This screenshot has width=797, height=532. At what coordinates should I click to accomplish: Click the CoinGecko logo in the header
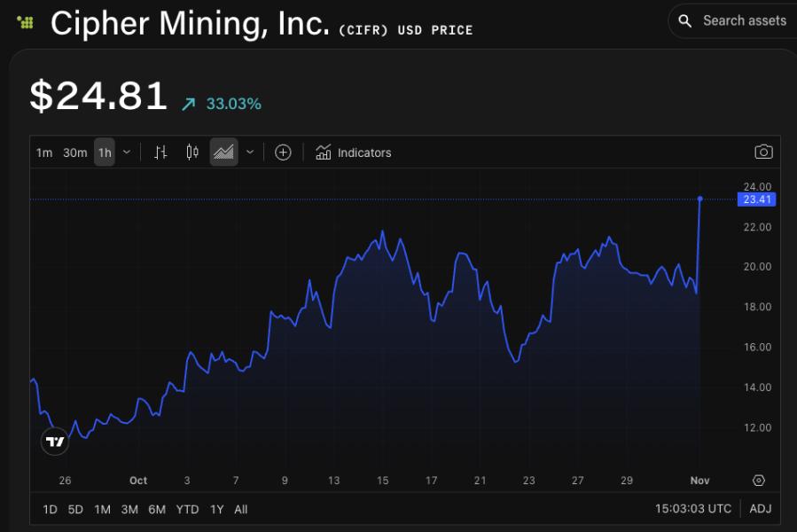24,22
